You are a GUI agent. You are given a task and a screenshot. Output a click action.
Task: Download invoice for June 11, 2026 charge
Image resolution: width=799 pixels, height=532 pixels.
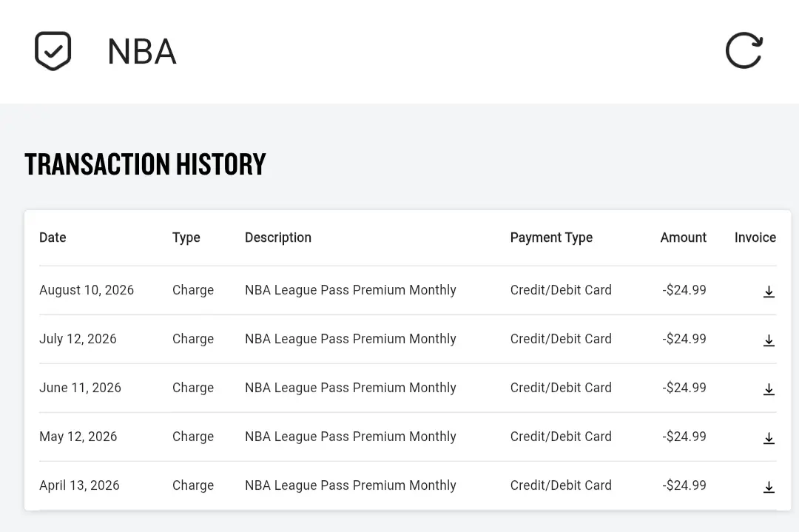pos(769,389)
